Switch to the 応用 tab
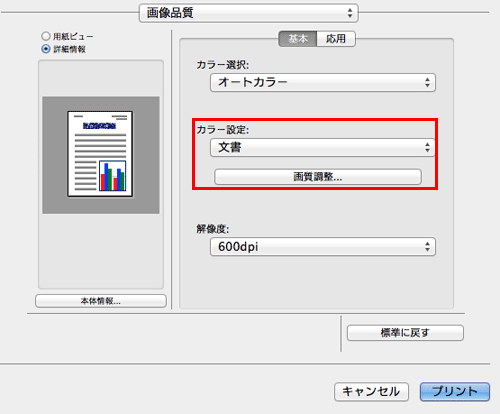Screen dimensions: 500x414 click(336, 39)
